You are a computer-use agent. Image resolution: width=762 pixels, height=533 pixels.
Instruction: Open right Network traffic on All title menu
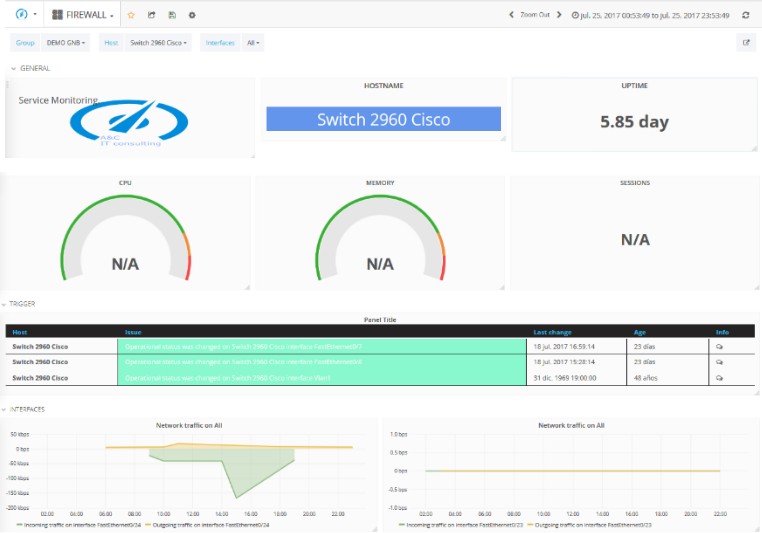click(x=571, y=425)
